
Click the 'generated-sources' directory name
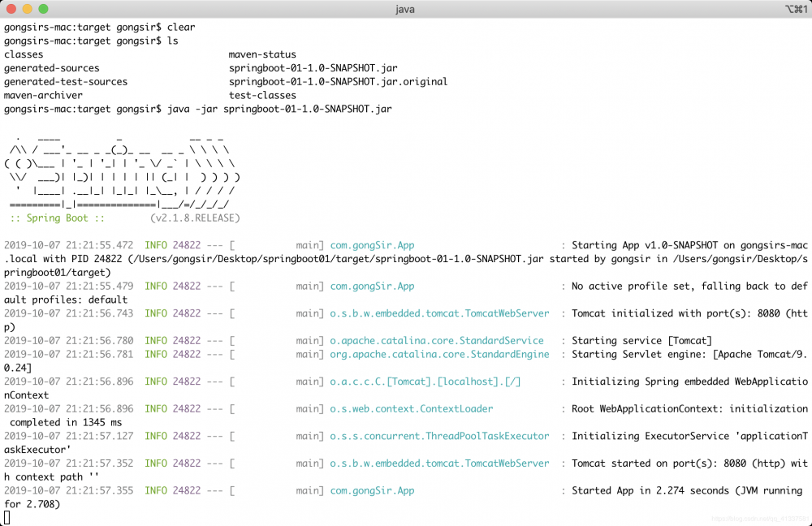[x=52, y=68]
